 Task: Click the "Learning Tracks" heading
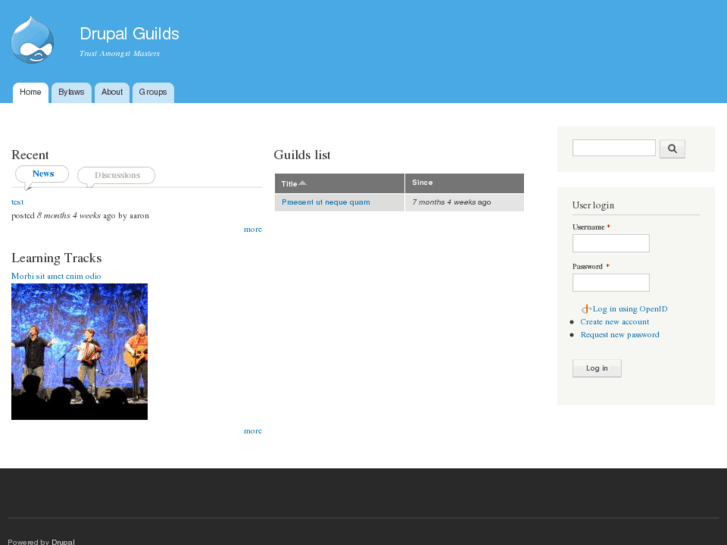click(57, 258)
